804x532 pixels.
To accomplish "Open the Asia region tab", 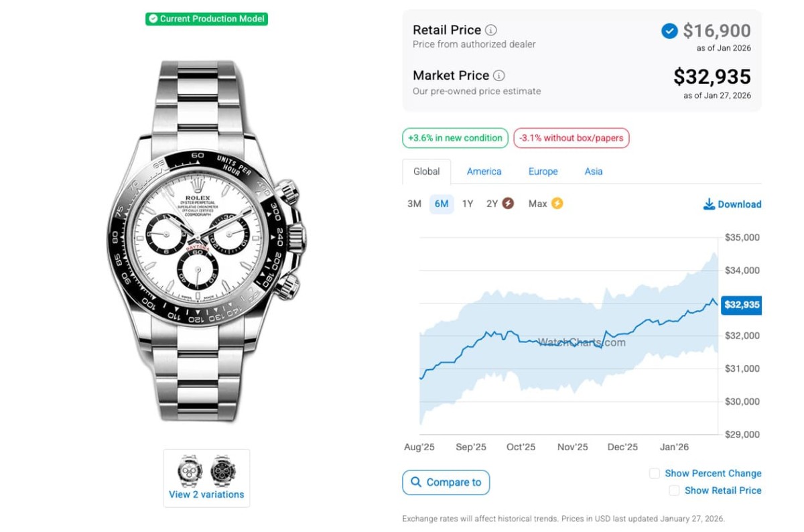I will tap(593, 172).
